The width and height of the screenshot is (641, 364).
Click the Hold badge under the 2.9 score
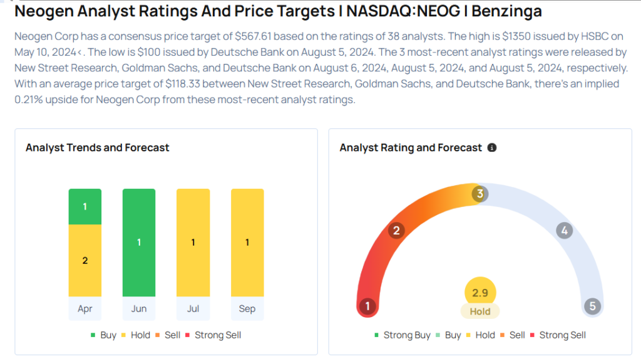[480, 311]
